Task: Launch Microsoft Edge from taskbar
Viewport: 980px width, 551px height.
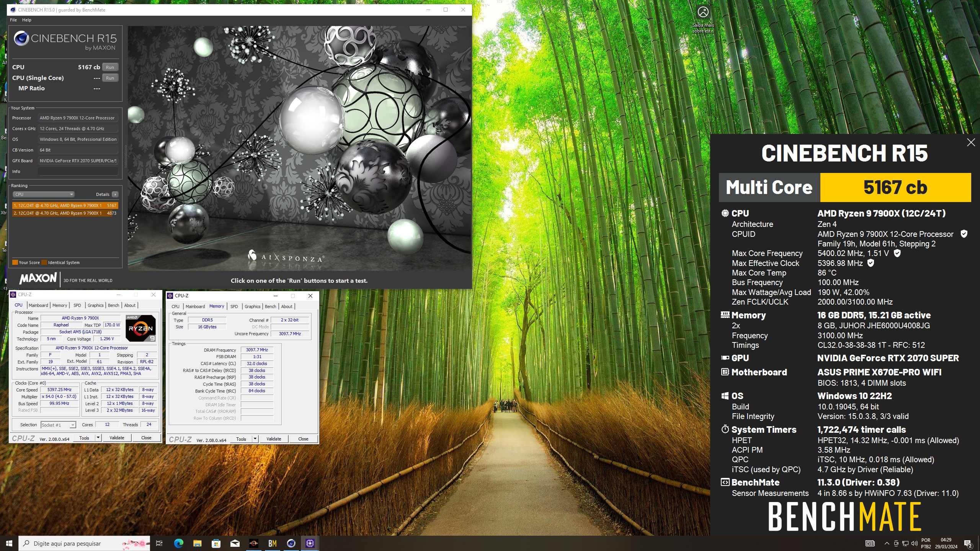Action: click(178, 543)
